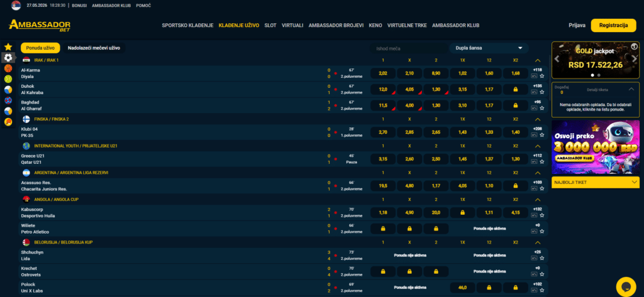Open stats icon for Kabuscorp match
Image resolution: width=644 pixels, height=297 pixels.
pos(534,215)
